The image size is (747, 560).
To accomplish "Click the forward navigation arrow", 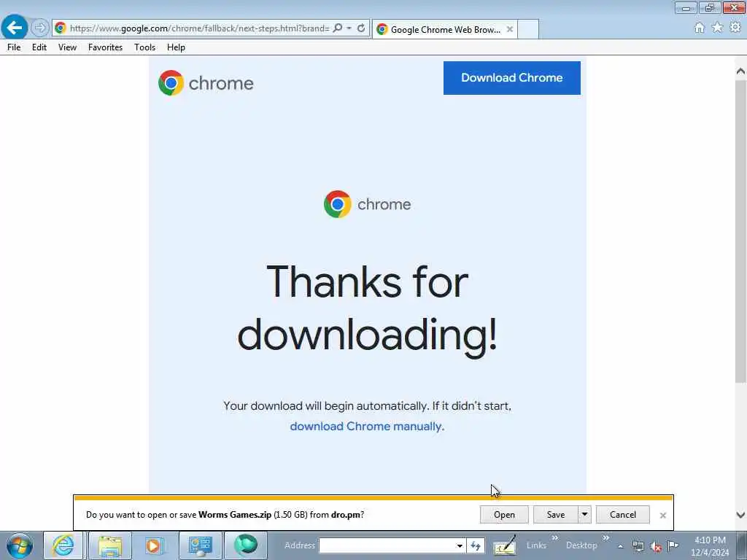I will pyautogui.click(x=40, y=28).
